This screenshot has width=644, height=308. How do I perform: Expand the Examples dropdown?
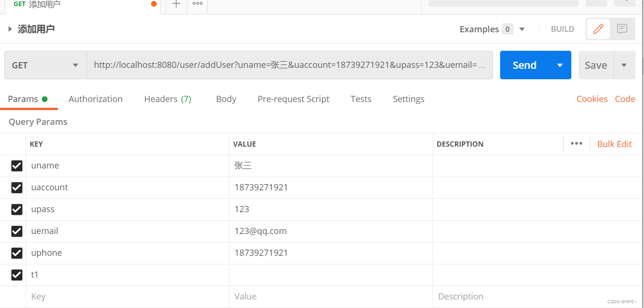tap(522, 29)
